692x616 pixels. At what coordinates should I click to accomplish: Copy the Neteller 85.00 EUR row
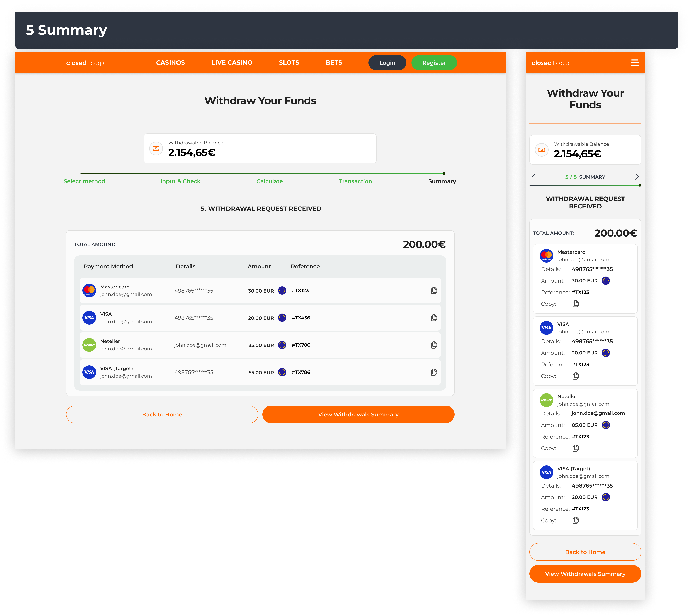(x=434, y=345)
